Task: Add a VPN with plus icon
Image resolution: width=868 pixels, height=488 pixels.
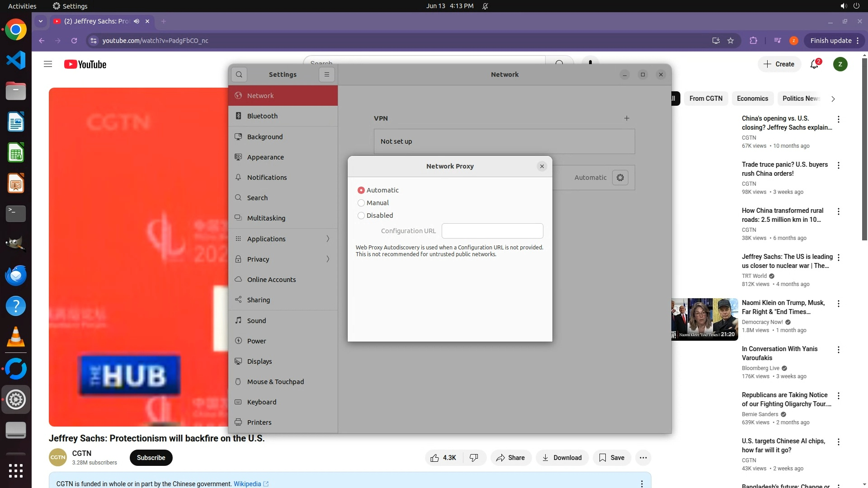Action: [627, 118]
